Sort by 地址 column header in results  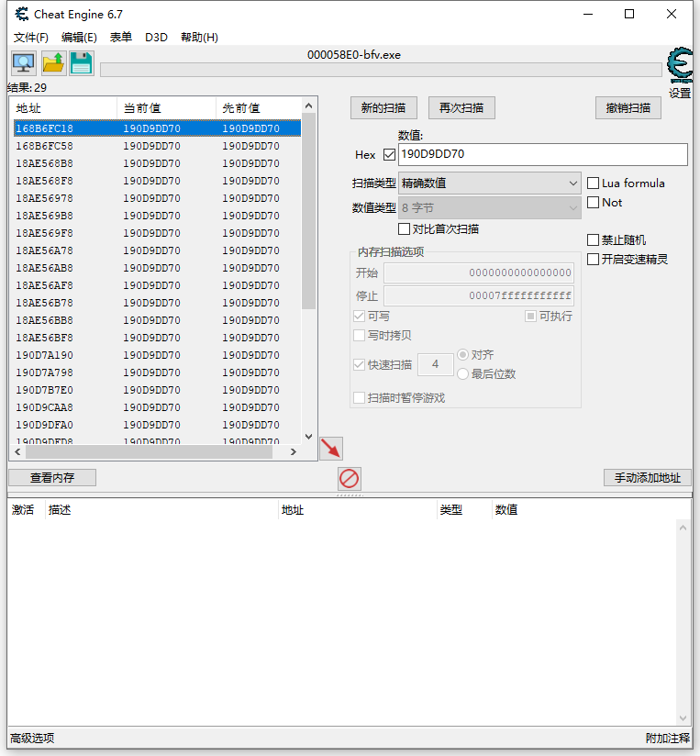pos(63,108)
